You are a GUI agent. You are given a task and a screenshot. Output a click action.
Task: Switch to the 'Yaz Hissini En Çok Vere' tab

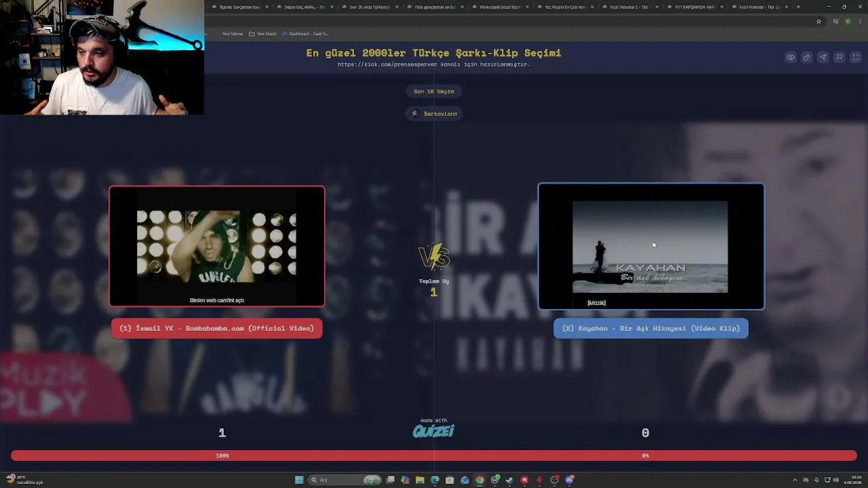(x=564, y=7)
